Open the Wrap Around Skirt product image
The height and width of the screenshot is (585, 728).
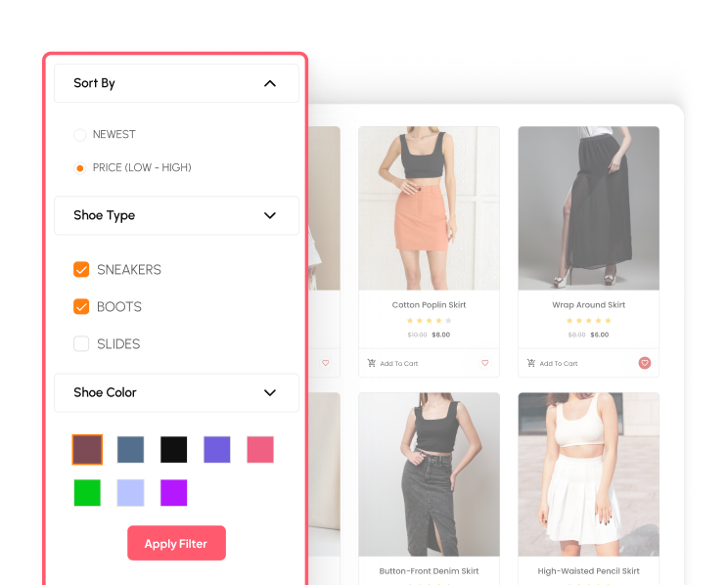tap(589, 208)
